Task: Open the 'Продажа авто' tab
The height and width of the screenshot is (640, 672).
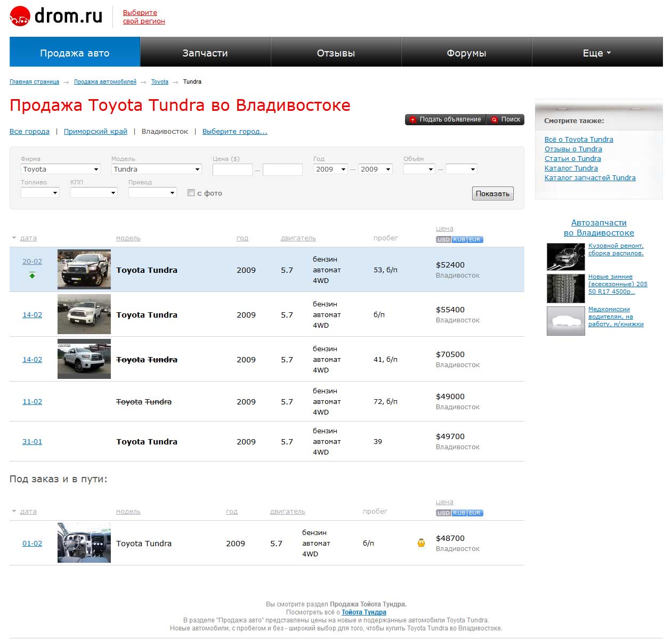Action: (75, 52)
